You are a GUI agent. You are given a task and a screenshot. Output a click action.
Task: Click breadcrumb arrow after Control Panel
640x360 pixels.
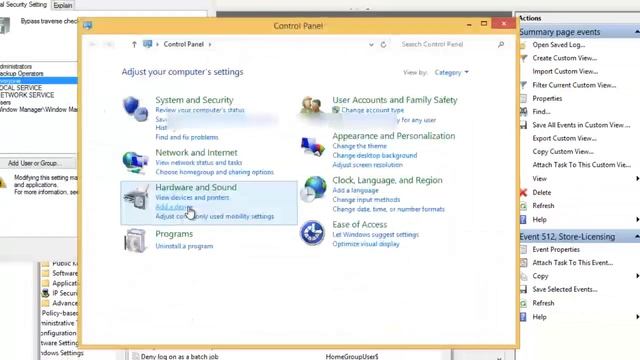point(210,44)
